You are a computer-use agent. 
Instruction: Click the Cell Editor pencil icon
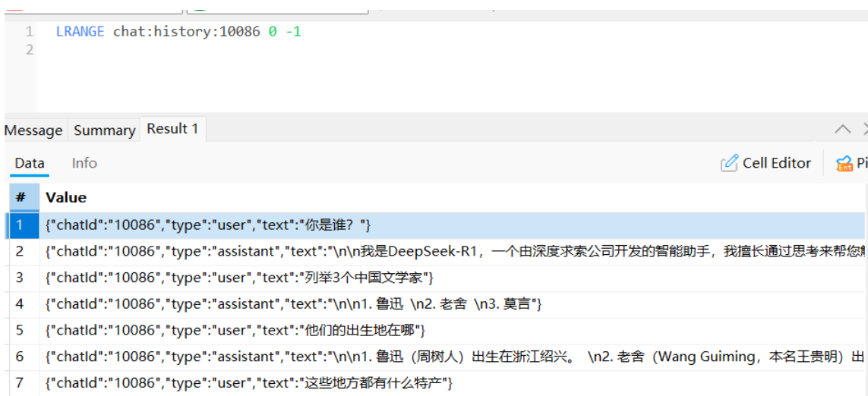tap(730, 163)
